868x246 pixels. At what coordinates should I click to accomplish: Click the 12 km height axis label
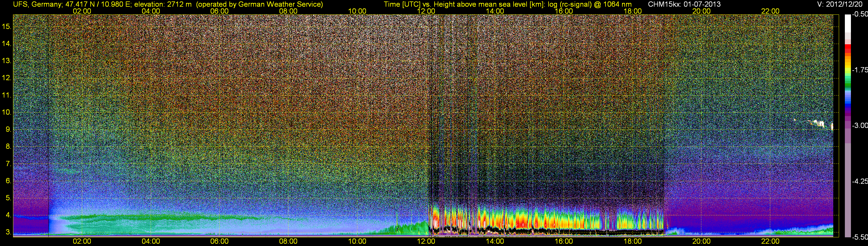tap(7, 78)
